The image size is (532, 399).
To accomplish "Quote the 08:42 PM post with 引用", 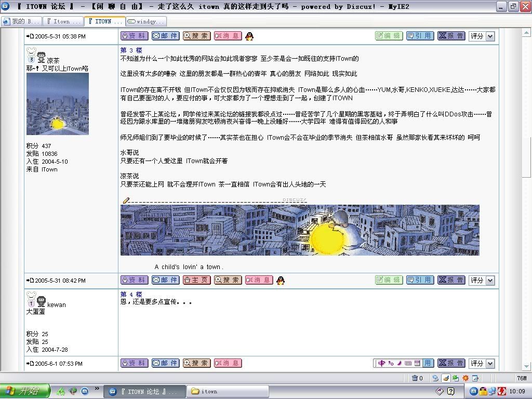I will 420,280.
